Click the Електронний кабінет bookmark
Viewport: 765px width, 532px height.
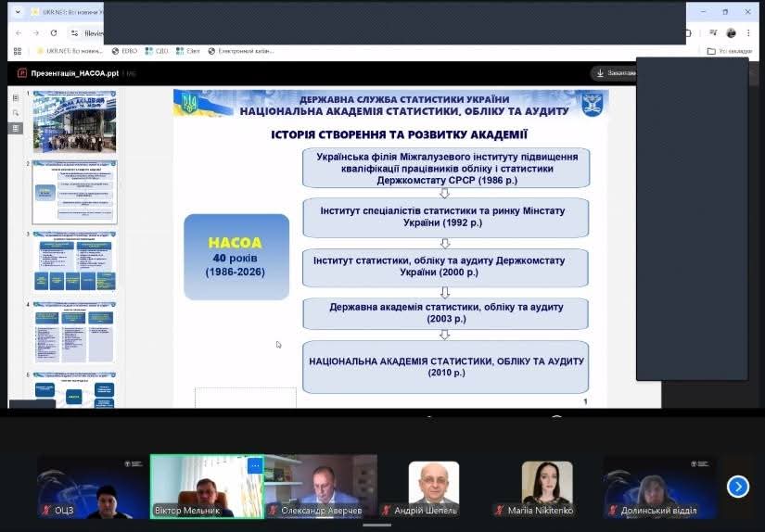click(x=241, y=51)
